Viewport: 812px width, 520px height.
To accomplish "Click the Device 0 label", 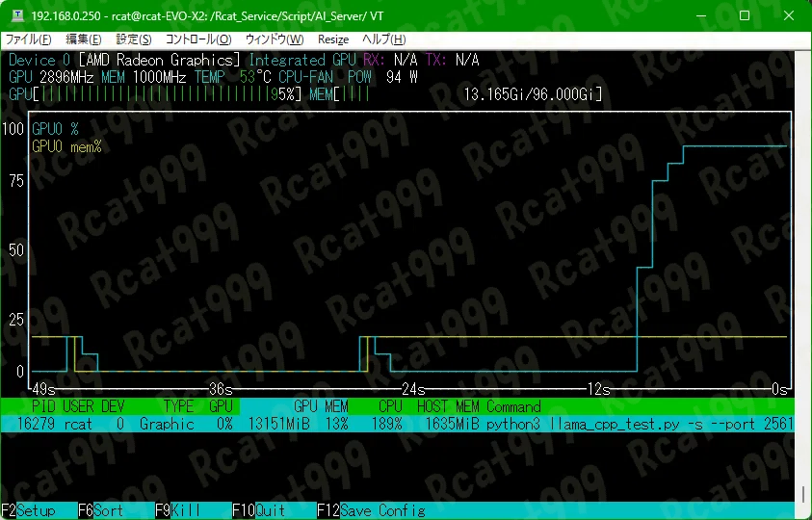I will point(39,60).
